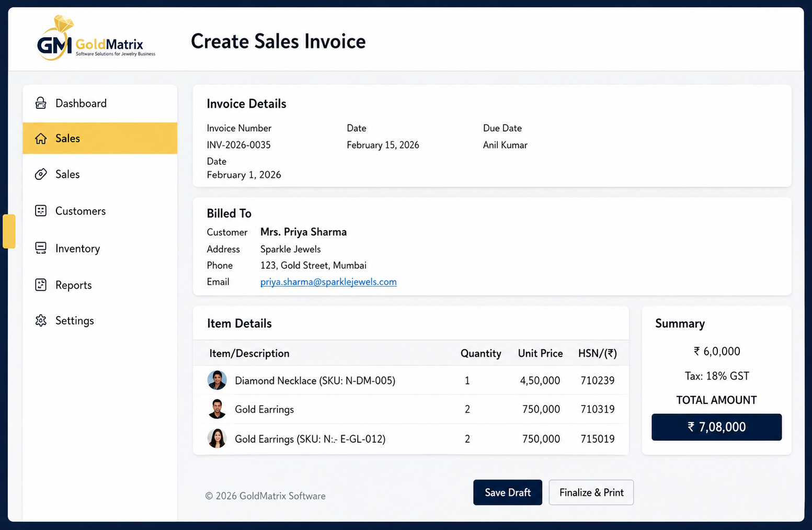Image resolution: width=812 pixels, height=530 pixels.
Task: Open the priya.sharma@sparklejewels.com email link
Action: [x=328, y=282]
